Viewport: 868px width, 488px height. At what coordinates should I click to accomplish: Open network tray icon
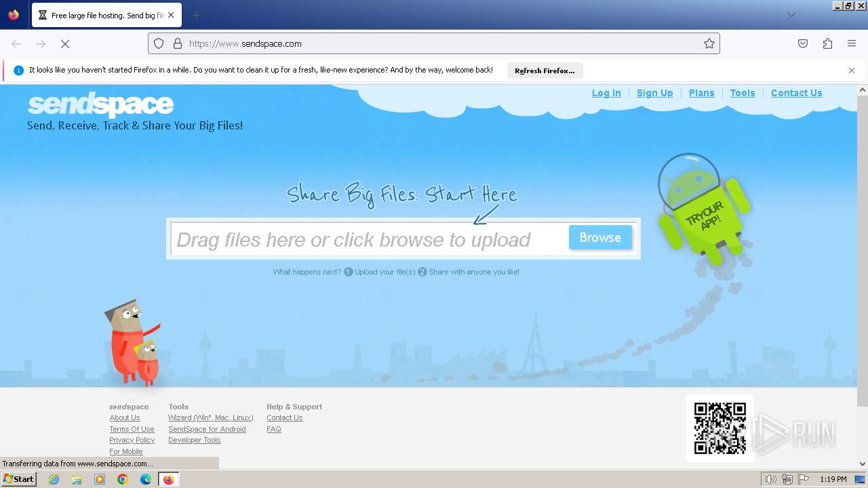[x=787, y=479]
